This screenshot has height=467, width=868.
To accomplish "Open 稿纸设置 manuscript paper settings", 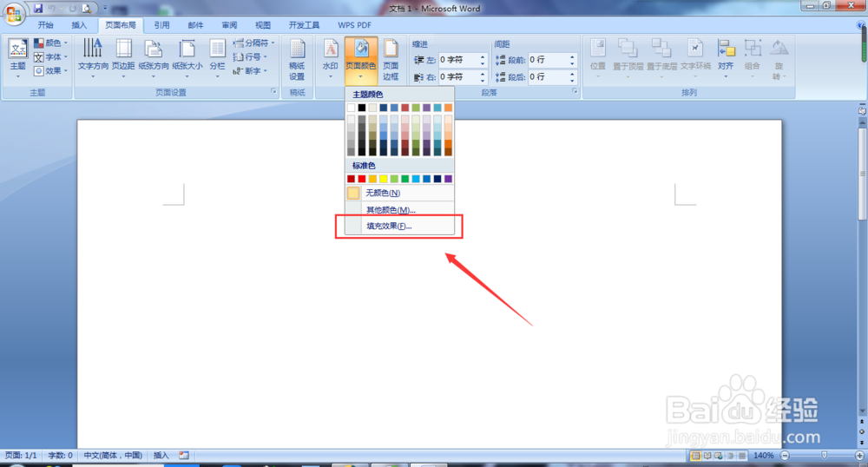I will [297, 60].
